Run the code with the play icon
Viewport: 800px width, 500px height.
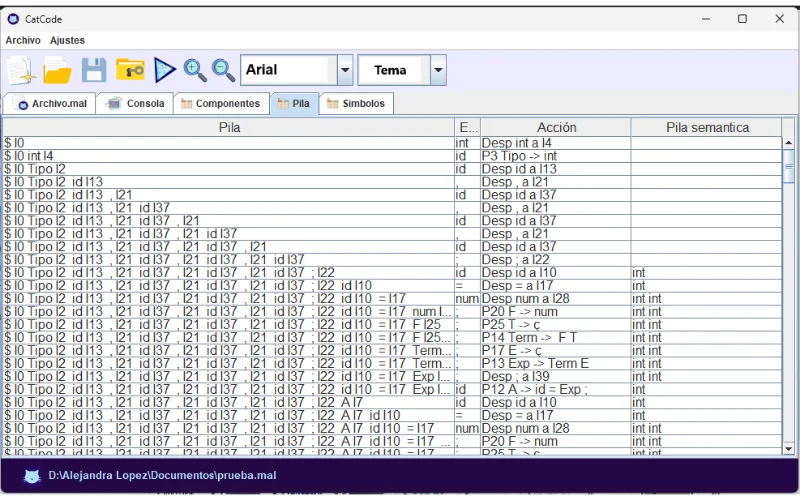coord(165,70)
